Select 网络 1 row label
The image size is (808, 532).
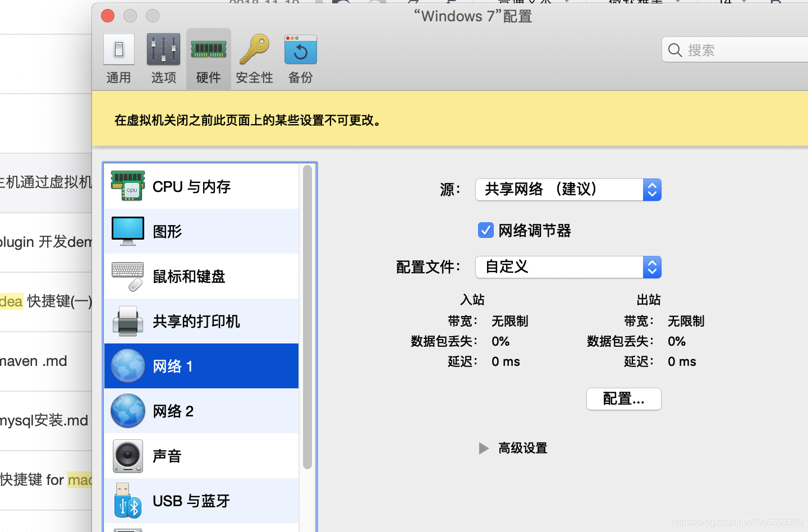click(x=173, y=366)
